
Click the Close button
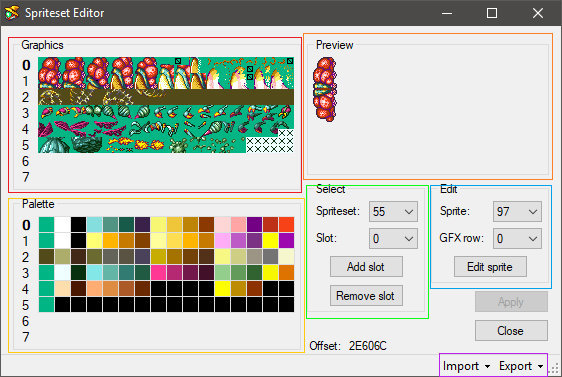[511, 330]
